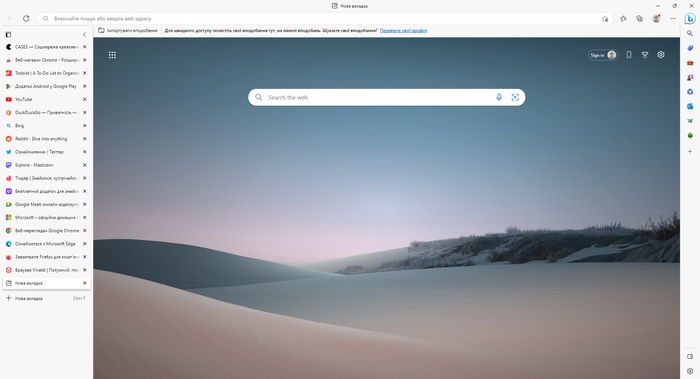Open the tab actions menu icon

[x=8, y=34]
